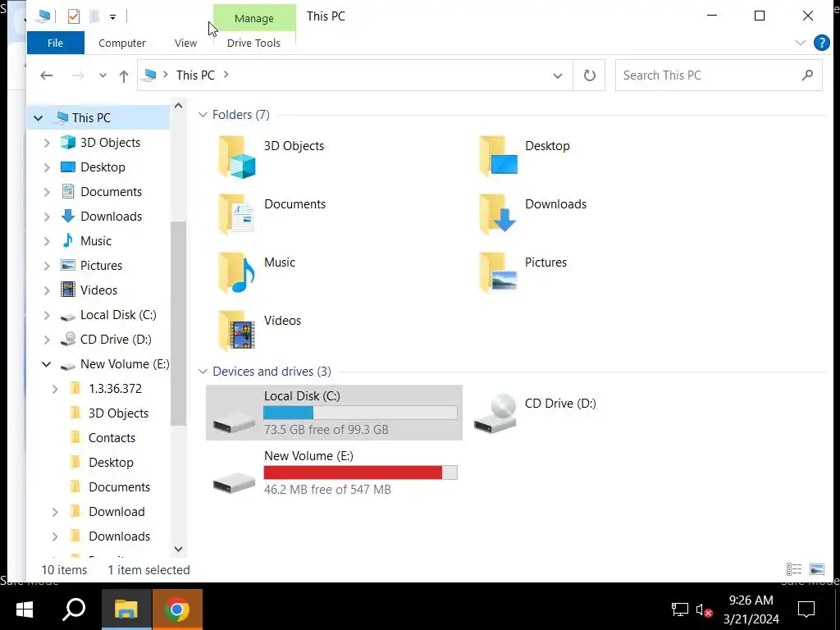Screen dimensions: 840x630
Task: Switch to Details view layout
Action: (x=794, y=569)
